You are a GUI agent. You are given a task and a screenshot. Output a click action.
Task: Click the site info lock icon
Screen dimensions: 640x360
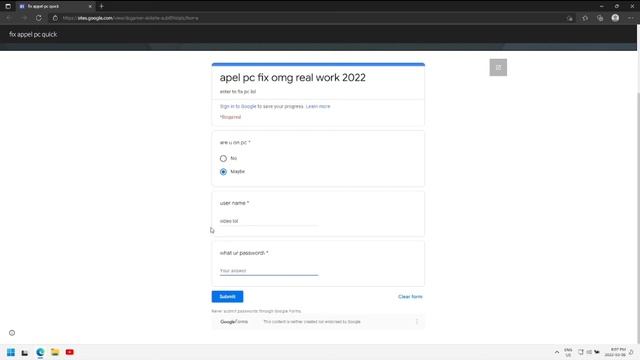(55, 18)
